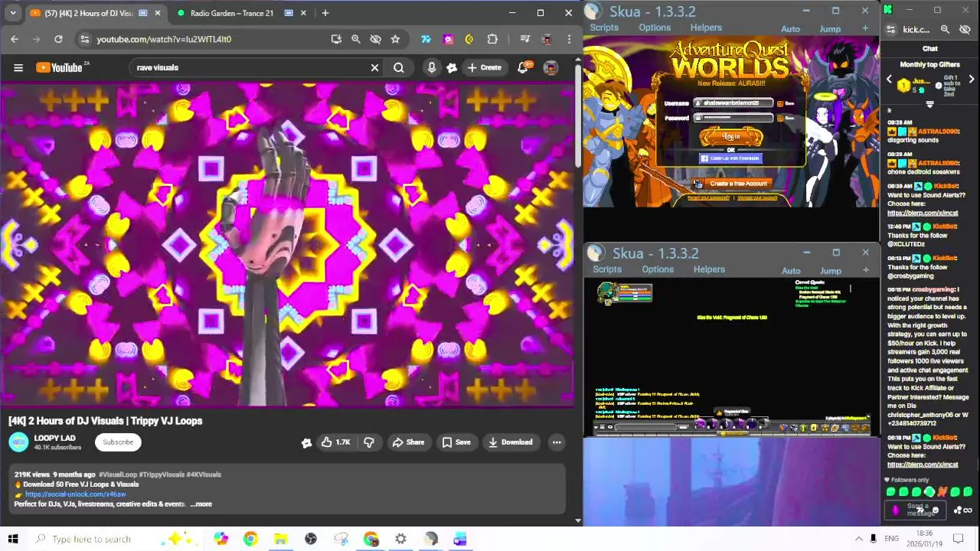Click the AdventureQuest Username field

[x=733, y=103]
